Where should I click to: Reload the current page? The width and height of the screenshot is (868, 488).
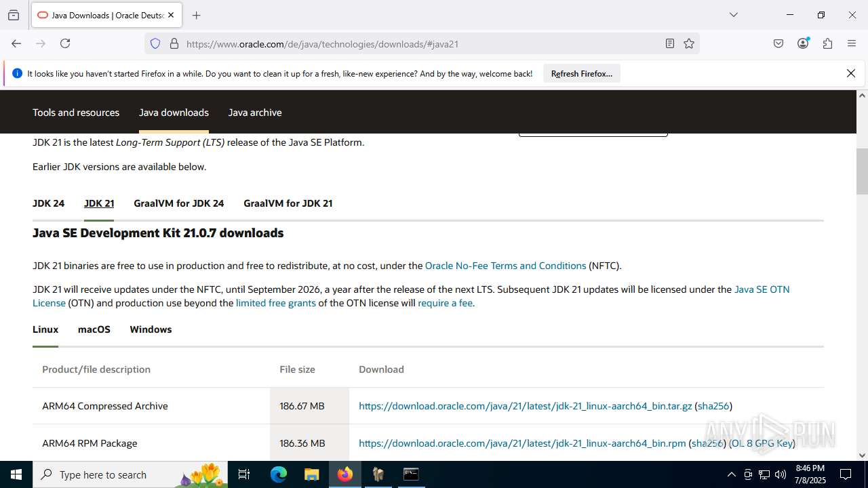click(65, 43)
